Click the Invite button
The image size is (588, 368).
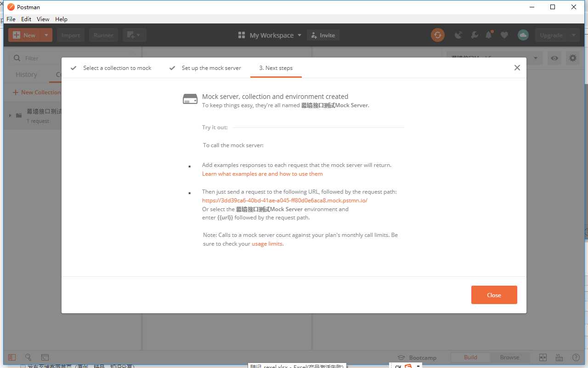pos(323,35)
